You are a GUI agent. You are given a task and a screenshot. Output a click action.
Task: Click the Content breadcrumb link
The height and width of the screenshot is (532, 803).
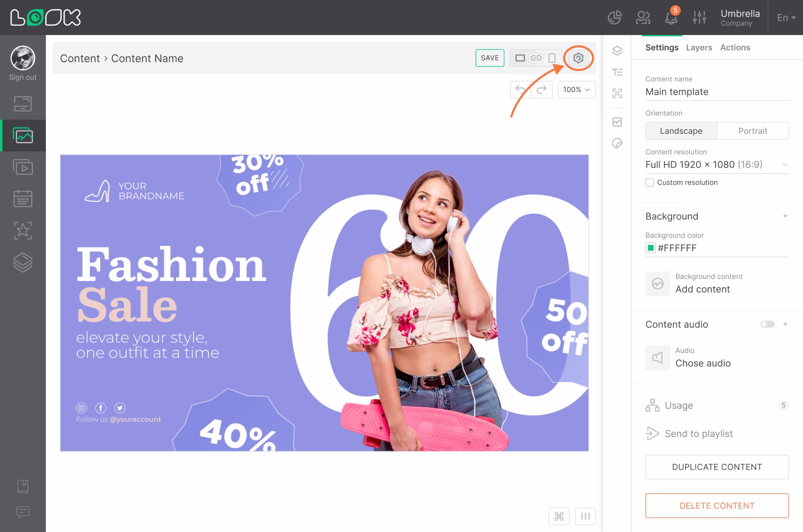click(80, 59)
